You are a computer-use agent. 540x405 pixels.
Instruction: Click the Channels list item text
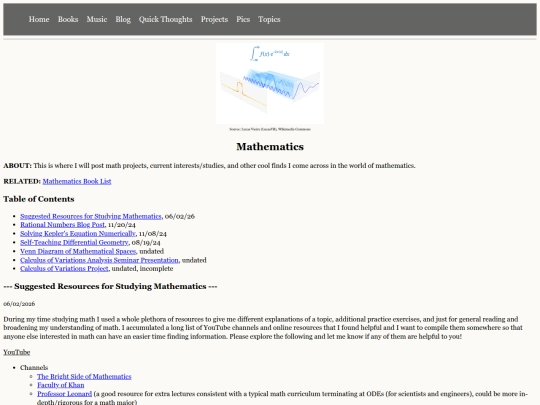click(x=34, y=367)
